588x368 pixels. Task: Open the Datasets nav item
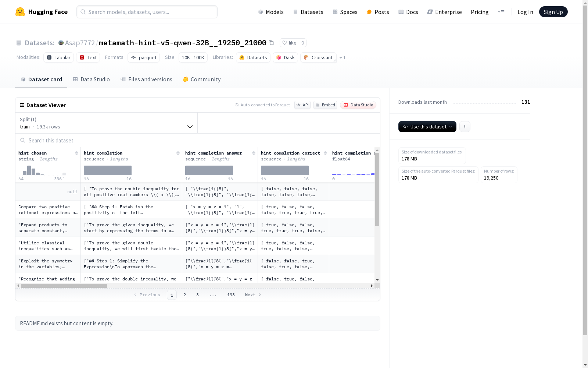pos(308,12)
